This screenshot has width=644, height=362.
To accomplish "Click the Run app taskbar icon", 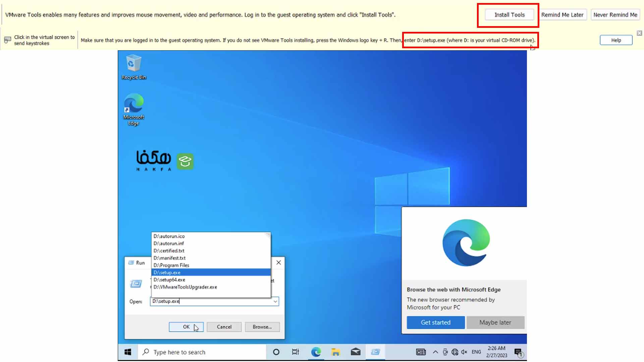I will pos(376,352).
